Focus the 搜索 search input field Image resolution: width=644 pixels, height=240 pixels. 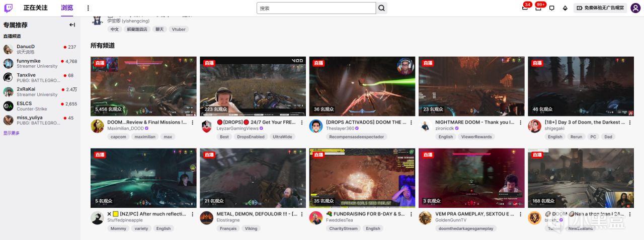(316, 8)
